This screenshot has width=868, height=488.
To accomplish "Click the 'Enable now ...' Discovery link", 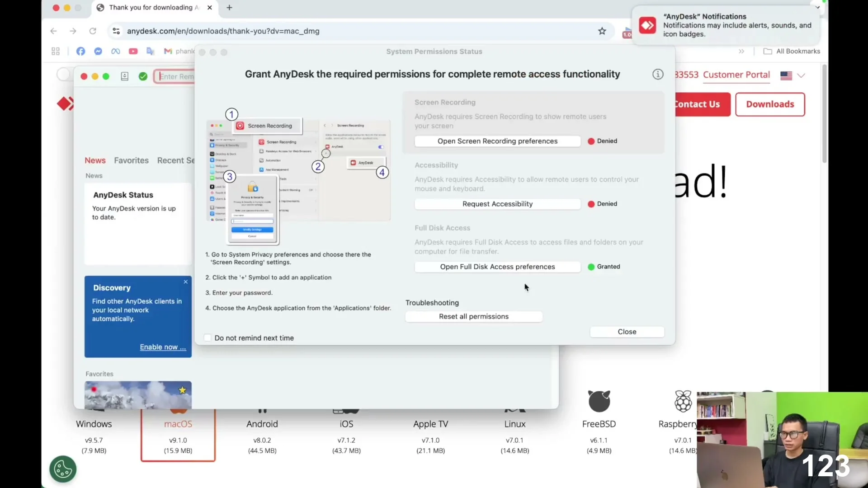I will pos(163,347).
